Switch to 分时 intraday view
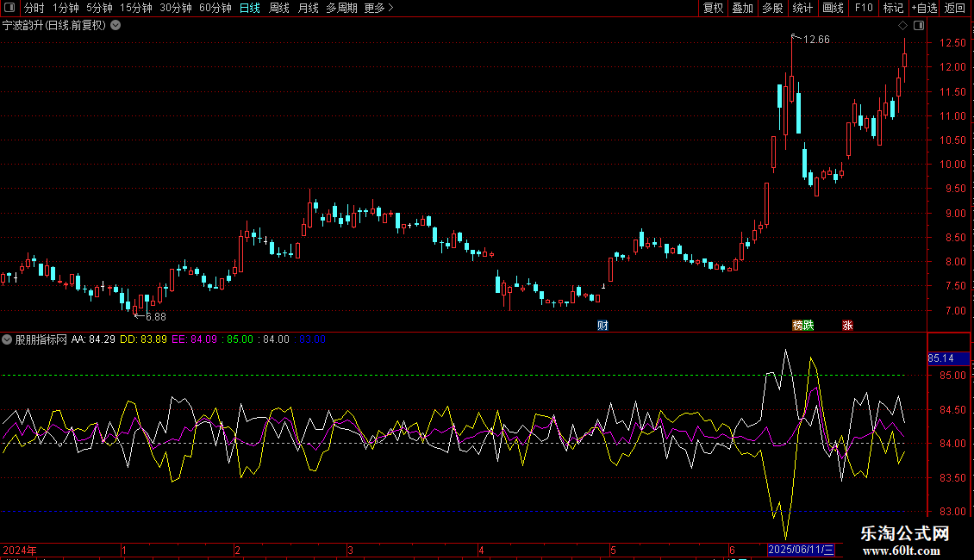Image resolution: width=974 pixels, height=560 pixels. pyautogui.click(x=34, y=8)
